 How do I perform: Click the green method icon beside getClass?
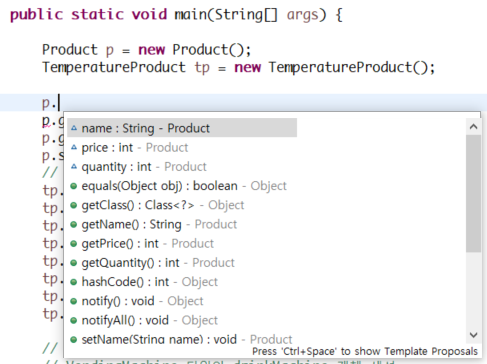pos(74,205)
